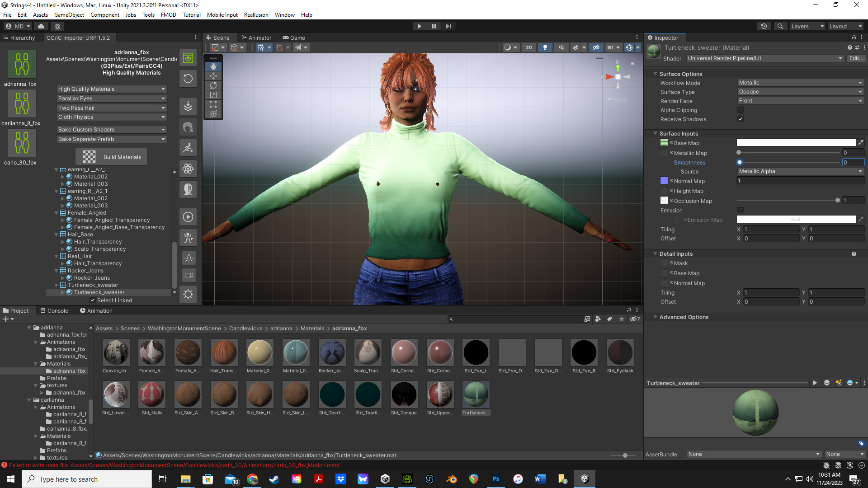Image resolution: width=868 pixels, height=488 pixels.
Task: Uncheck Receive Shadows in the Inspector
Action: click(740, 119)
